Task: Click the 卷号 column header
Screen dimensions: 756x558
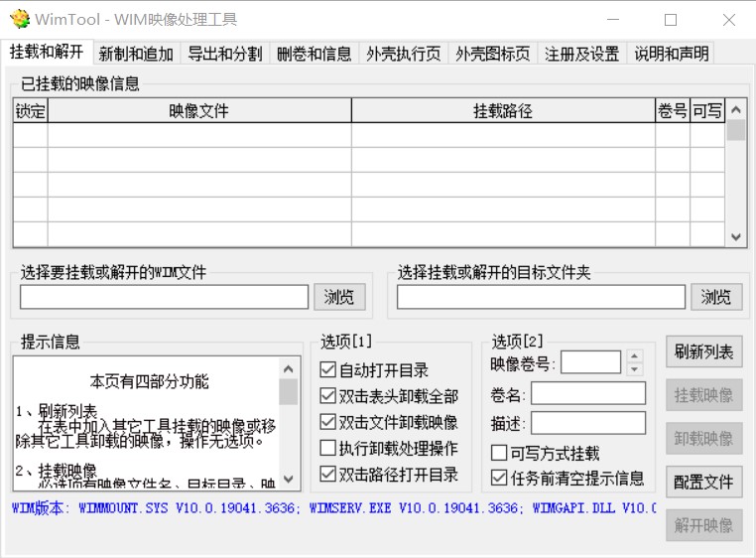Action: pos(672,110)
